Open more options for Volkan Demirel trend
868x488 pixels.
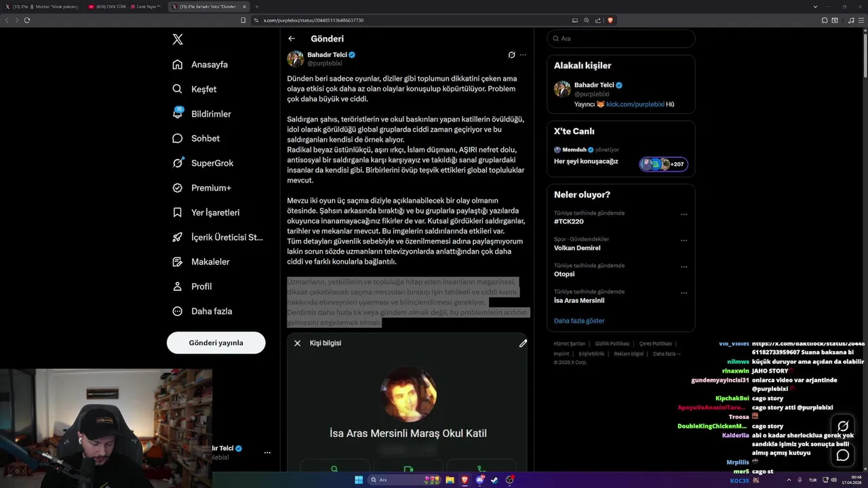coord(684,241)
